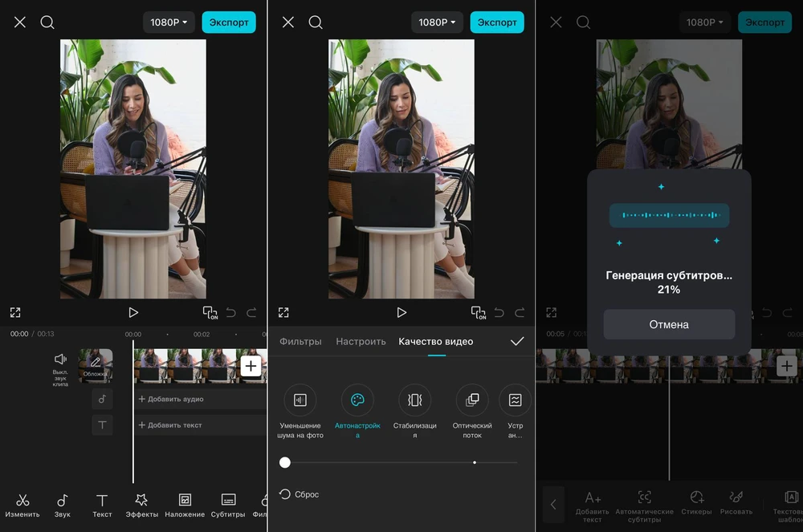
Task: Click the quality slider handle
Action: tap(285, 462)
